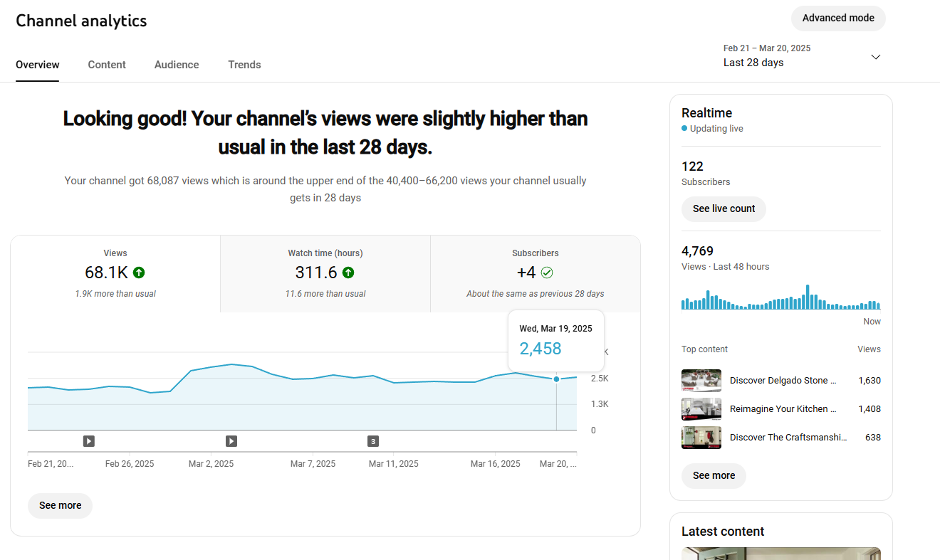Viewport: 940px width, 560px height.
Task: Click the 1.3K y-axis label
Action: tap(600, 404)
